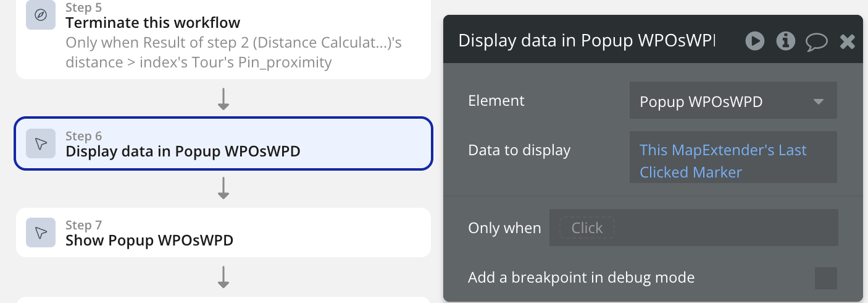
Task: Click the cursor icon on Step 7
Action: coord(41,233)
